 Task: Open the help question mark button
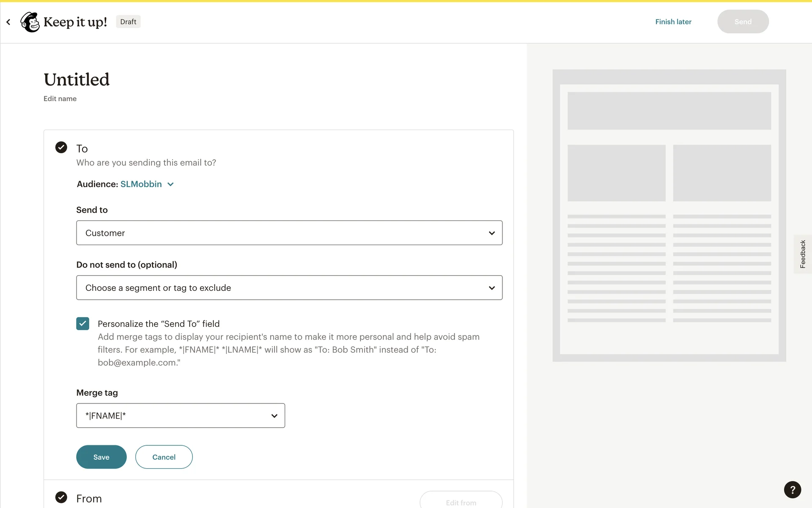tap(792, 490)
